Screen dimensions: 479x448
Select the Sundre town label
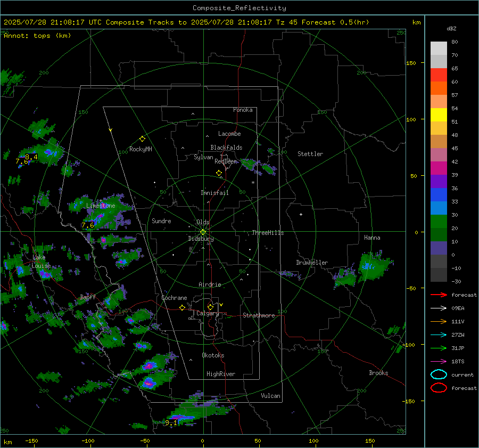(161, 221)
